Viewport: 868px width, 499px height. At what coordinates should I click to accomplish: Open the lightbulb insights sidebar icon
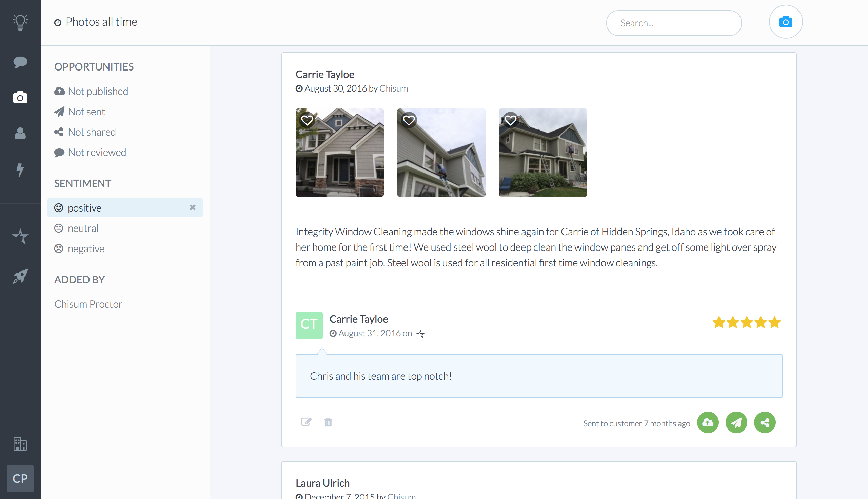coord(20,23)
